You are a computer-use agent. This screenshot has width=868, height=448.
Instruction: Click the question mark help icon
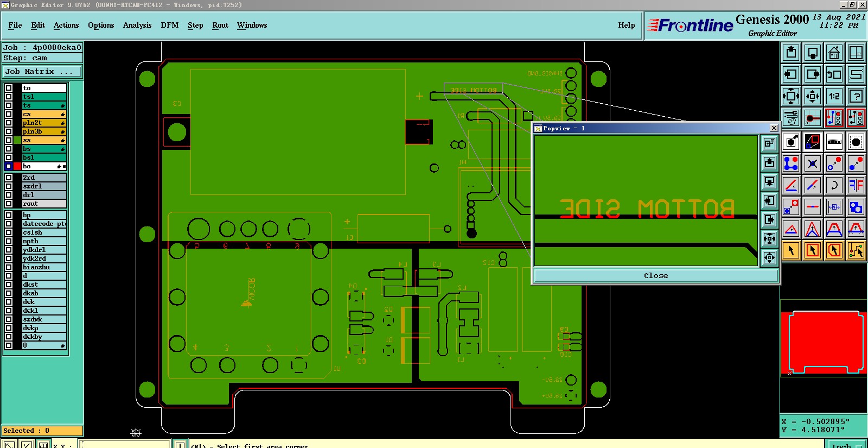pyautogui.click(x=856, y=96)
